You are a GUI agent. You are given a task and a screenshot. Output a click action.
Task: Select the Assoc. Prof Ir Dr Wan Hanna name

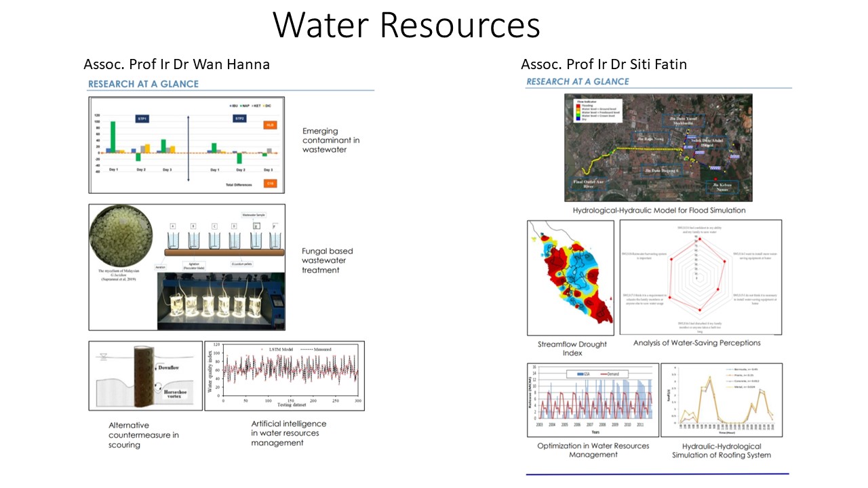[x=176, y=64]
